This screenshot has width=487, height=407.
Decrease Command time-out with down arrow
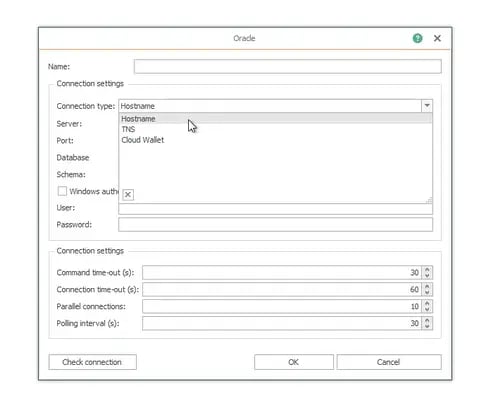(427, 276)
